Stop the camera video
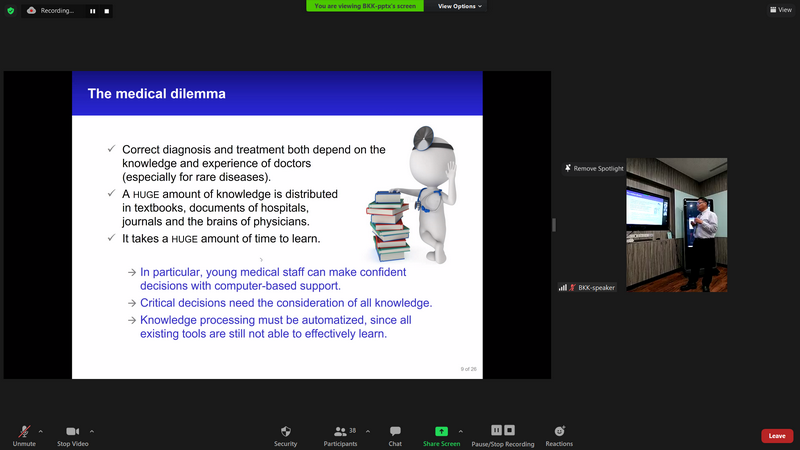 (72, 436)
